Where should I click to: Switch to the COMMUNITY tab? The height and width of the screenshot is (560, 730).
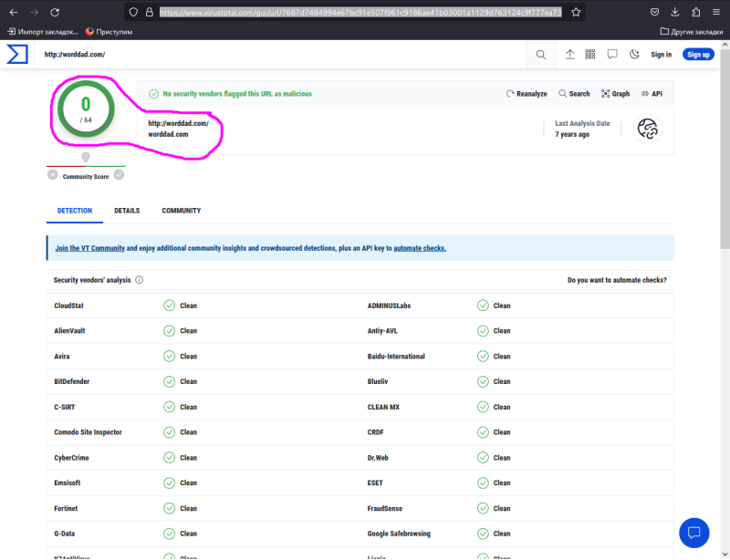coord(181,211)
